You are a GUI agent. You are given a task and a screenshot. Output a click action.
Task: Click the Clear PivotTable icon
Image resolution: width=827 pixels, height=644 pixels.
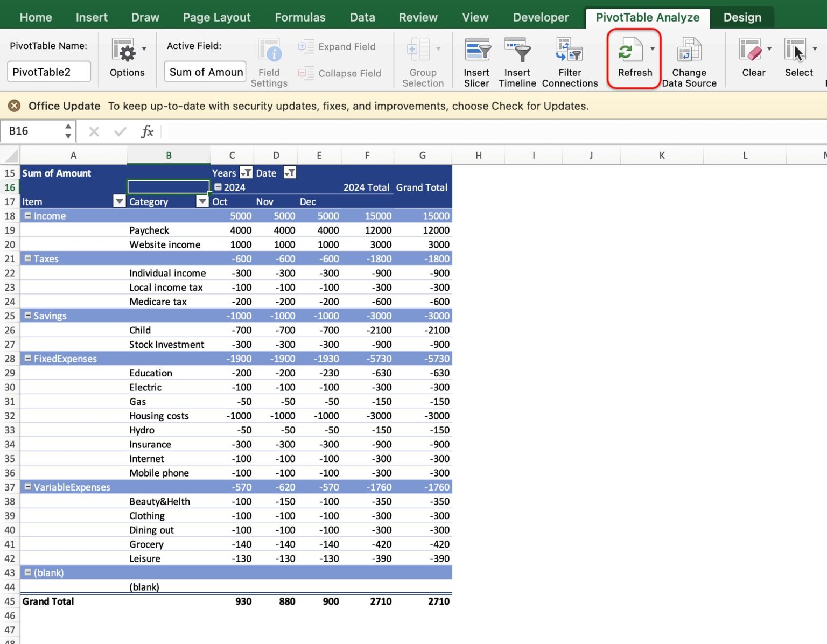pyautogui.click(x=751, y=51)
